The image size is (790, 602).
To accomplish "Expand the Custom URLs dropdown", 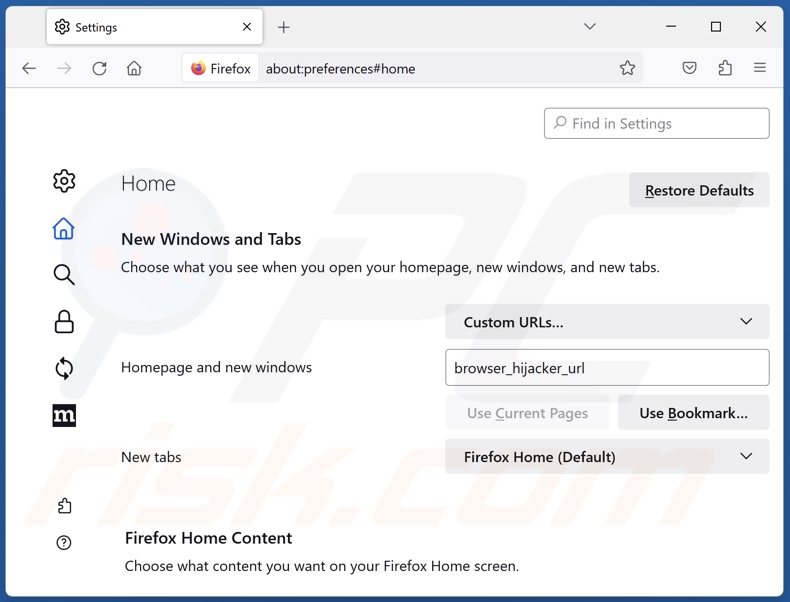I will (x=607, y=321).
